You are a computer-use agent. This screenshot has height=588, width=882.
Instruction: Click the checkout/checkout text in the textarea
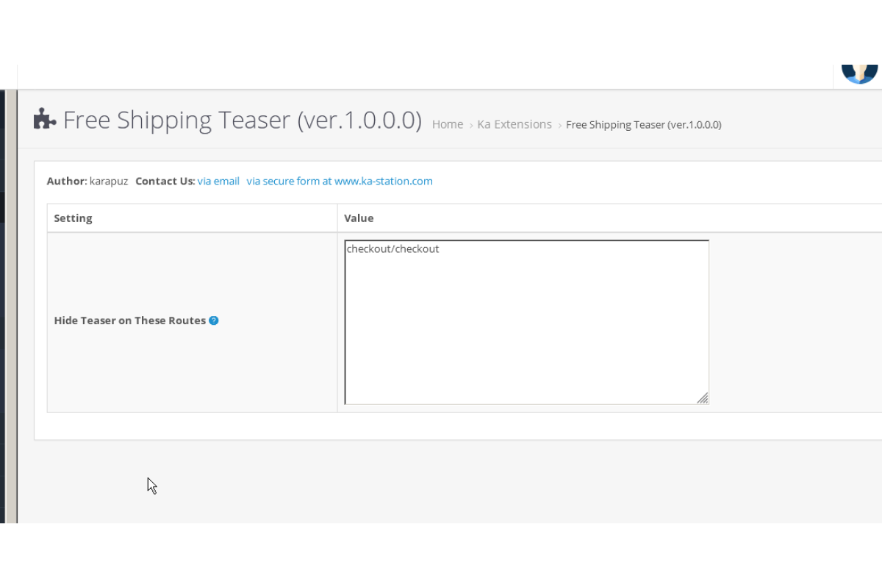[392, 249]
